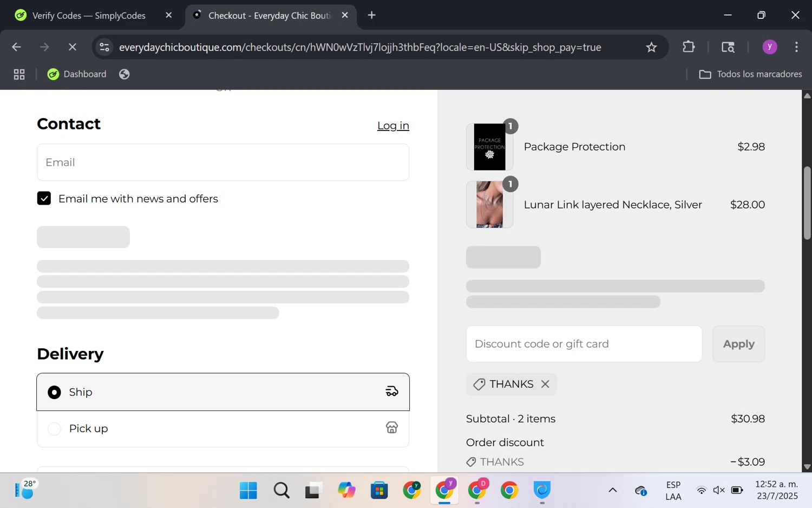812x508 pixels.
Task: Open a new browser tab
Action: coord(372,15)
